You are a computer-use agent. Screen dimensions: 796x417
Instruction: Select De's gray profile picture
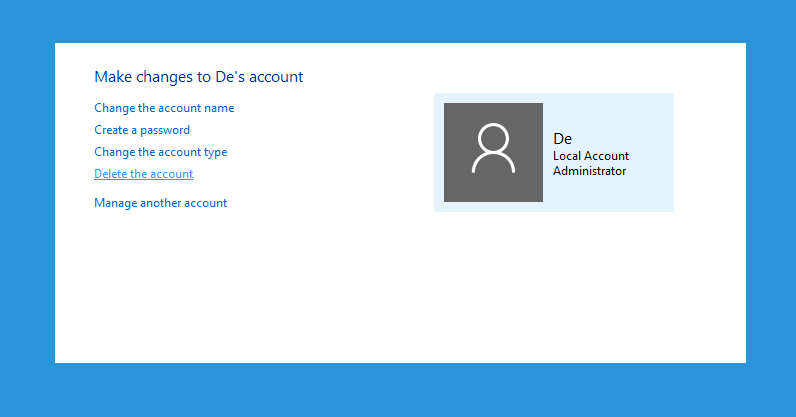coord(493,152)
